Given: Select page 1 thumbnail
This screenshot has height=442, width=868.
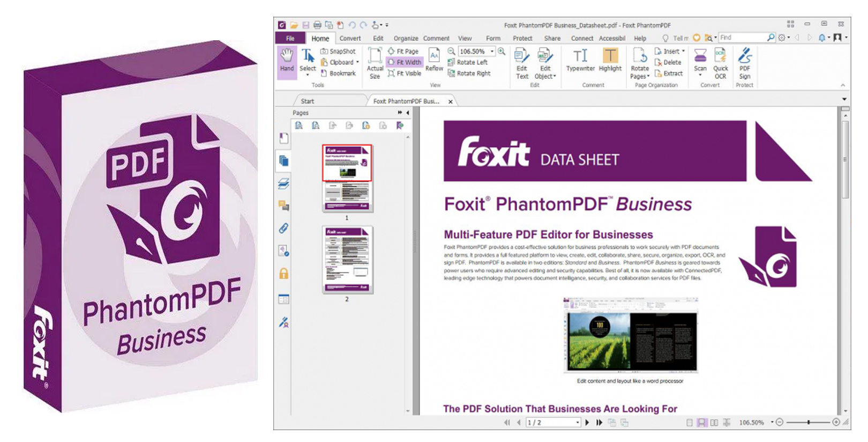Looking at the screenshot, I should click(347, 178).
